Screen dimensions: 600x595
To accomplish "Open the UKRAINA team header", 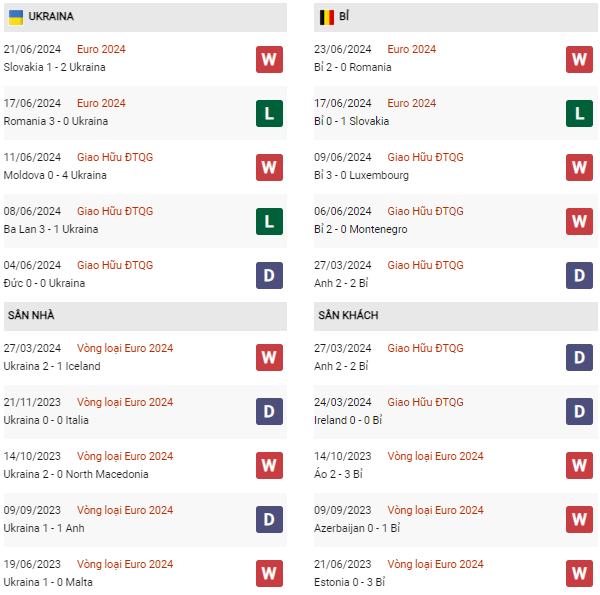I will coord(51,17).
